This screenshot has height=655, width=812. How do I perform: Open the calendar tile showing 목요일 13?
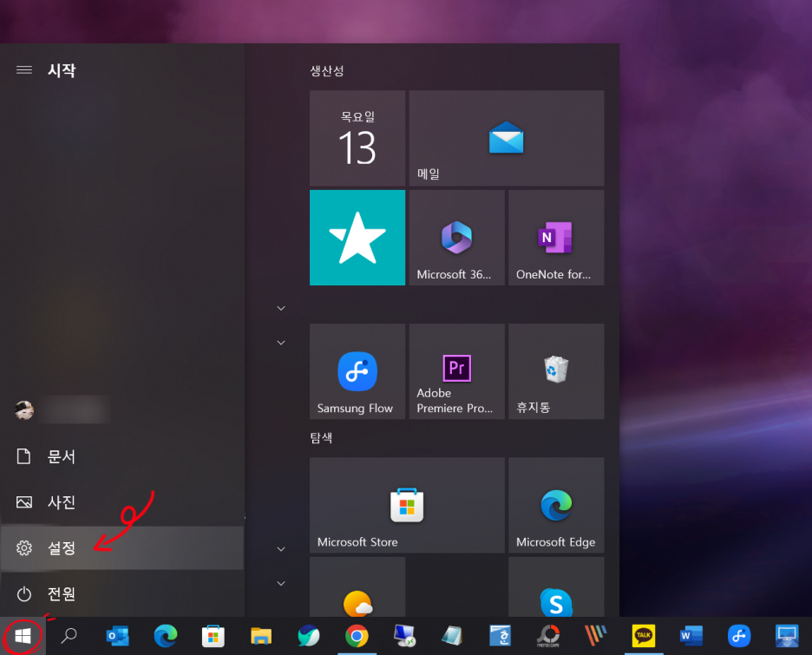[x=357, y=138]
